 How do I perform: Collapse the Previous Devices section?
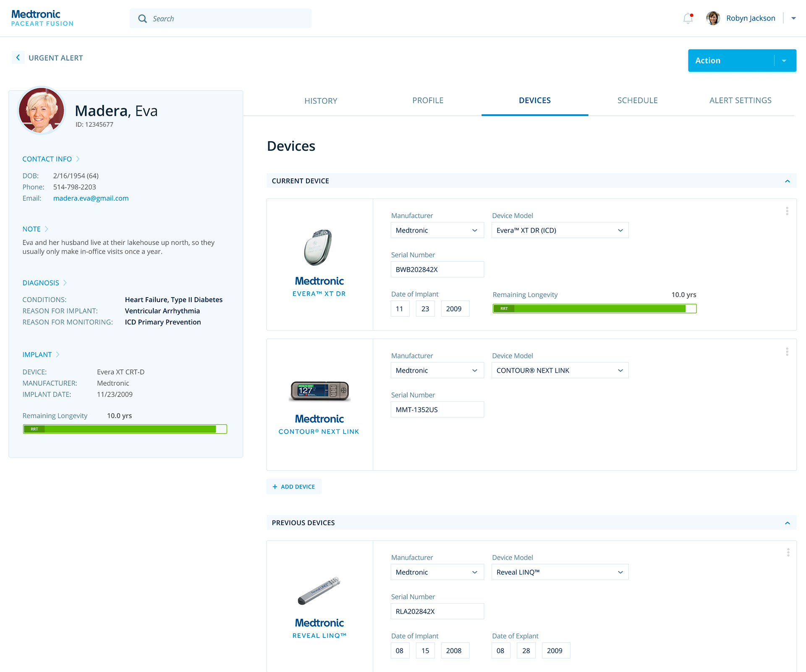coord(788,523)
